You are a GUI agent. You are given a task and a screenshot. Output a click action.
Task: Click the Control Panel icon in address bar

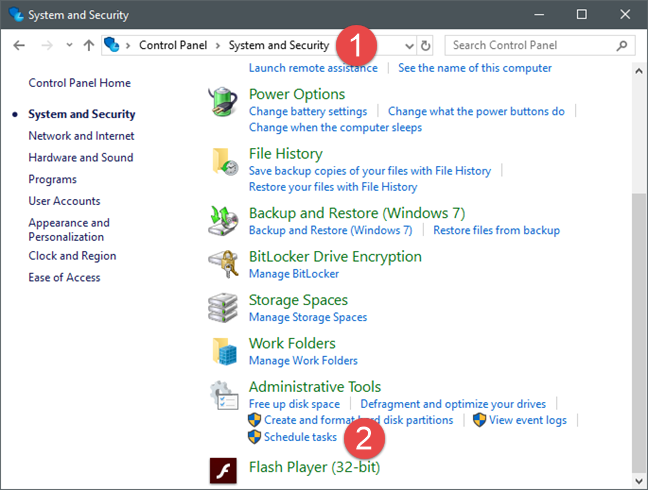(112, 45)
